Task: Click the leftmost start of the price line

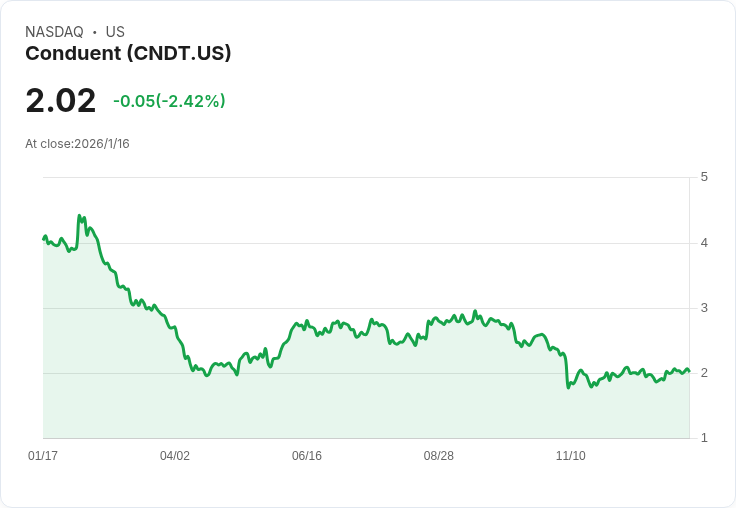Action: (x=43, y=238)
